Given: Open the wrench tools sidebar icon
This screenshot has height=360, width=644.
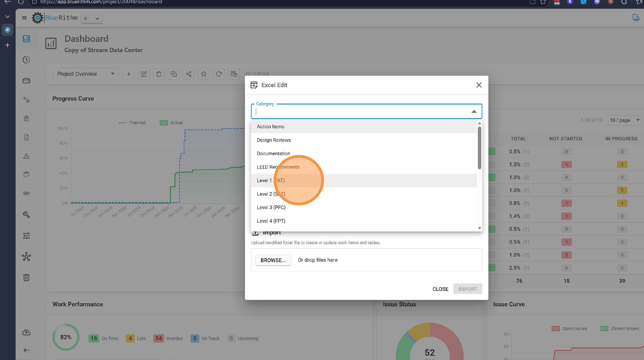Looking at the screenshot, I should click(26, 215).
